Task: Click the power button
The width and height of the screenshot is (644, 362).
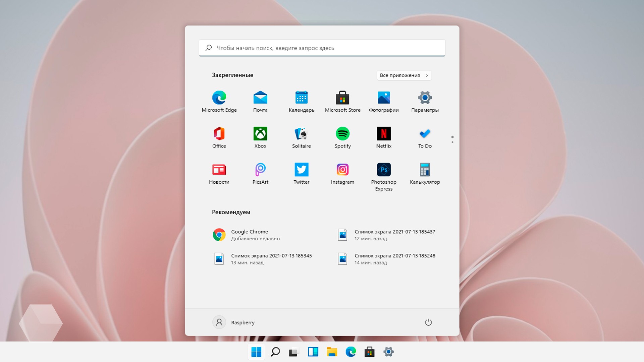Action: click(428, 322)
